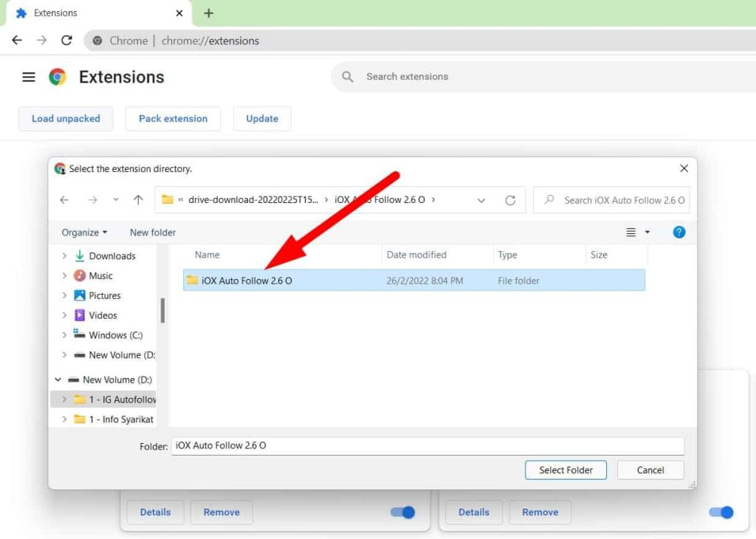Reload the chrome://extensions page
This screenshot has width=756, height=539.
pyautogui.click(x=66, y=41)
